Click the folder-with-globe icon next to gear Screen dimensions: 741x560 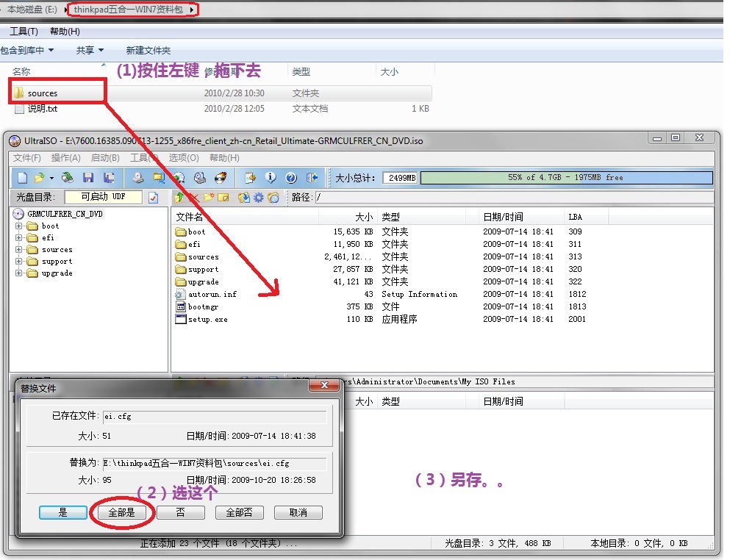coord(273,198)
